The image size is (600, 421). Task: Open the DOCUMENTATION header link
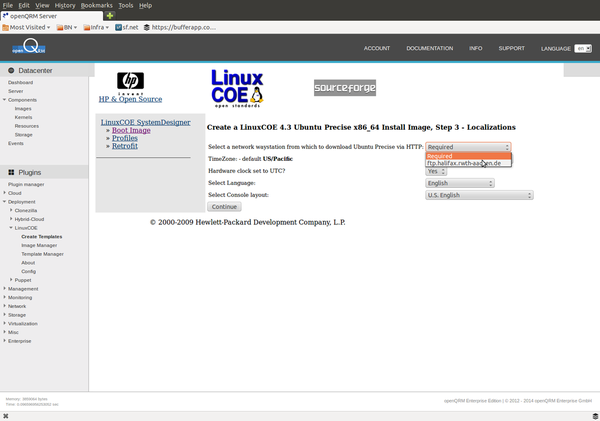(x=430, y=48)
